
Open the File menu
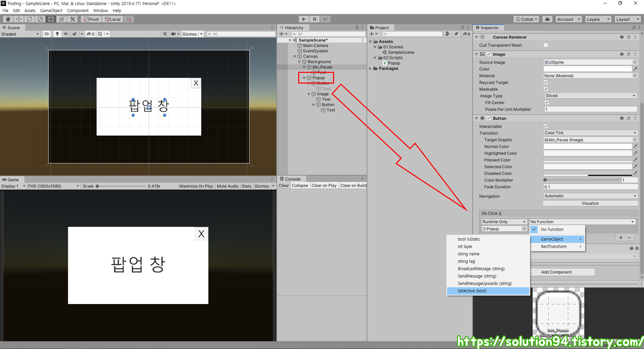coord(5,10)
